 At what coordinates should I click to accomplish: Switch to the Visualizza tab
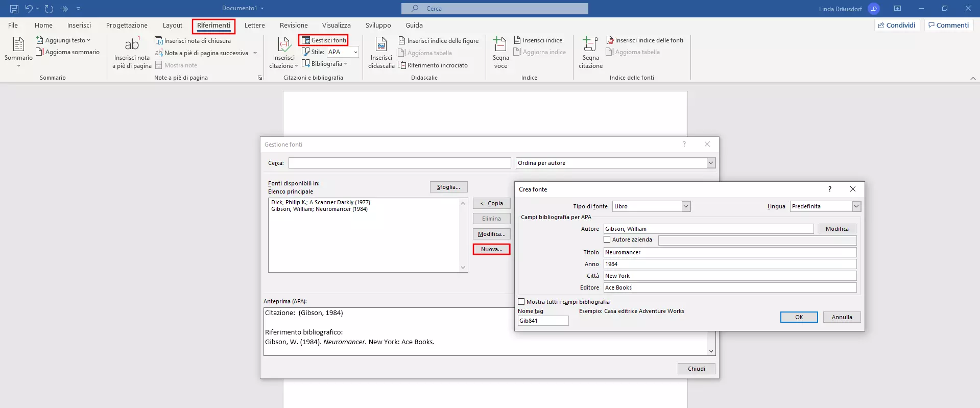[x=336, y=25]
